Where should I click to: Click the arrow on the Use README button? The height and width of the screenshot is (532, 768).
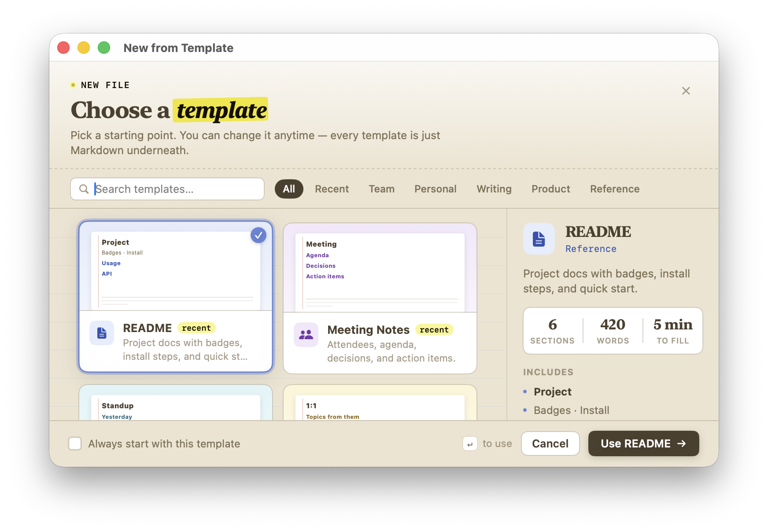[x=682, y=443]
